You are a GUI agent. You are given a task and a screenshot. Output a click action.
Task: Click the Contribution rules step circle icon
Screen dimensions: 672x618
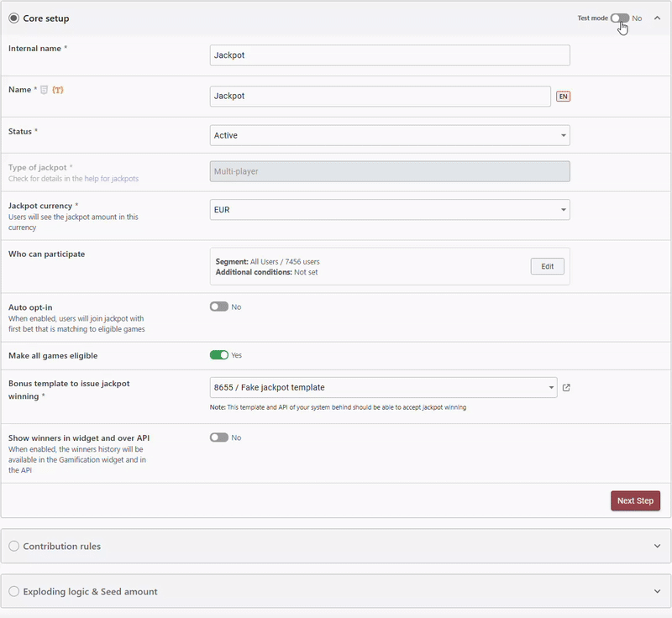[13, 546]
